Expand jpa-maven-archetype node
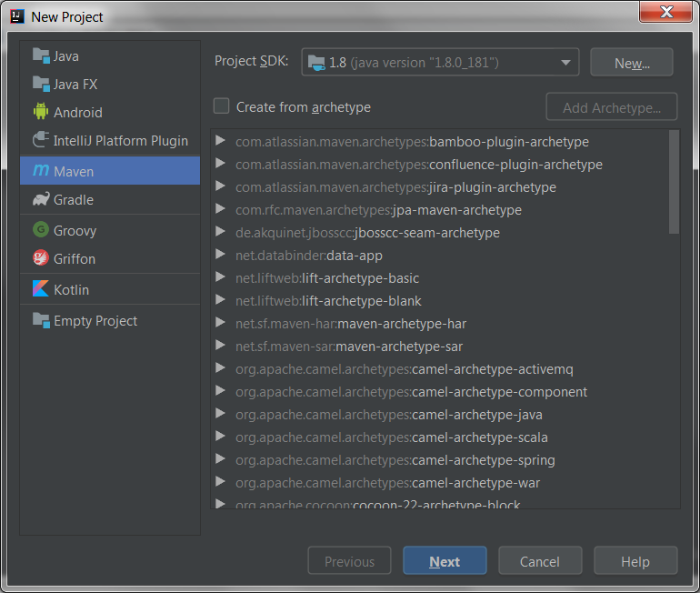 pos(220,209)
